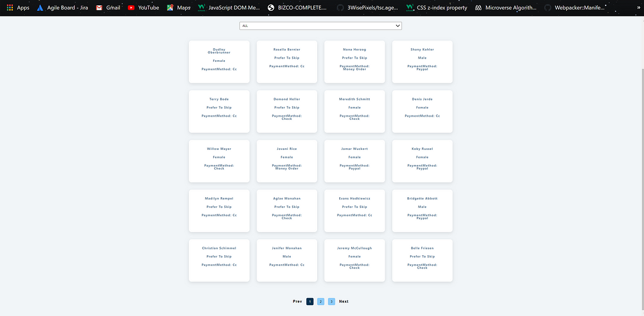Click the name Koby Russel
Image resolution: width=644 pixels, height=316 pixels.
(x=422, y=149)
